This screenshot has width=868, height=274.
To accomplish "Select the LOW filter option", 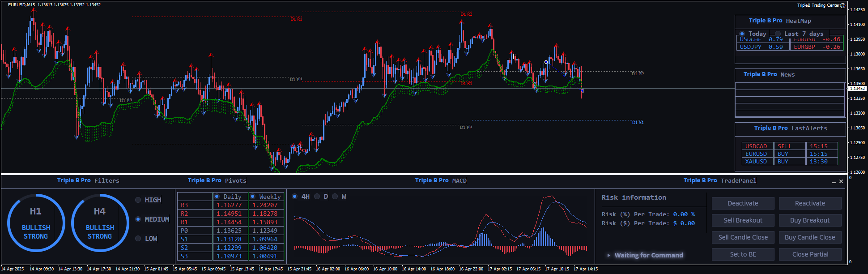I will pos(138,239).
